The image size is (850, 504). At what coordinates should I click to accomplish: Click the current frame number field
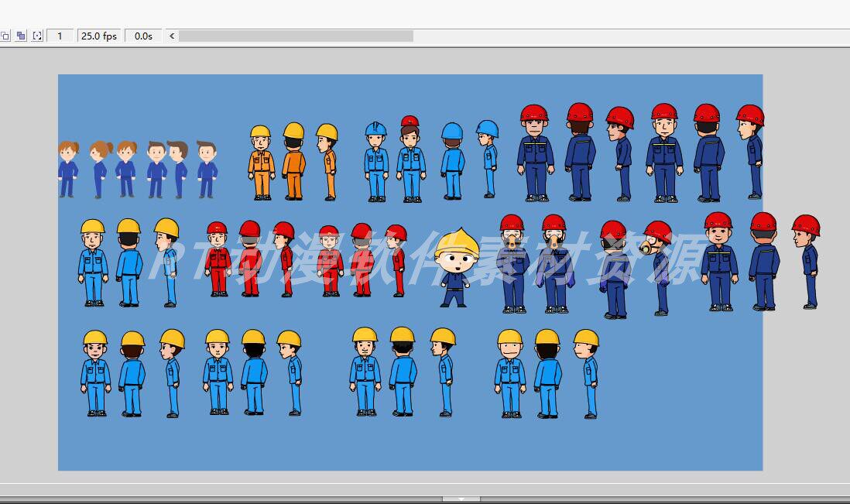(60, 36)
